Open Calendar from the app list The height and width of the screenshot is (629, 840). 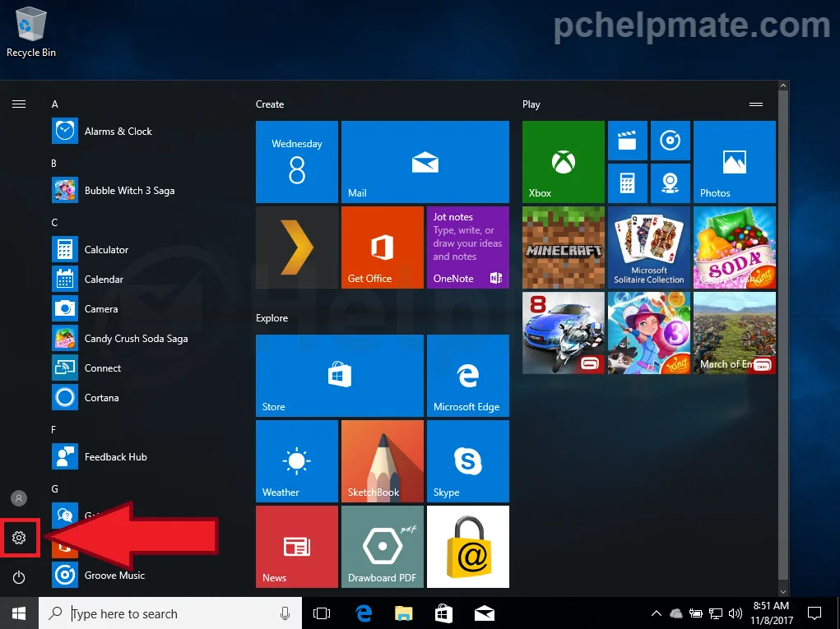coord(87,280)
